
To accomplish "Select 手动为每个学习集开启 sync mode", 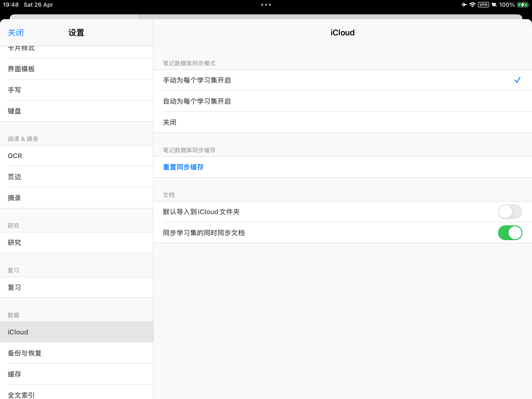I will pos(343,80).
